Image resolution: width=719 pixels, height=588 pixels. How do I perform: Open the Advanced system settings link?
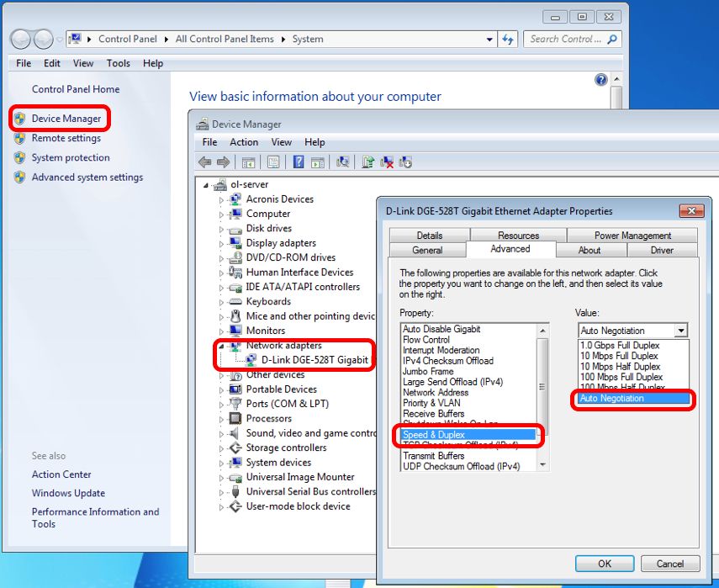[87, 177]
